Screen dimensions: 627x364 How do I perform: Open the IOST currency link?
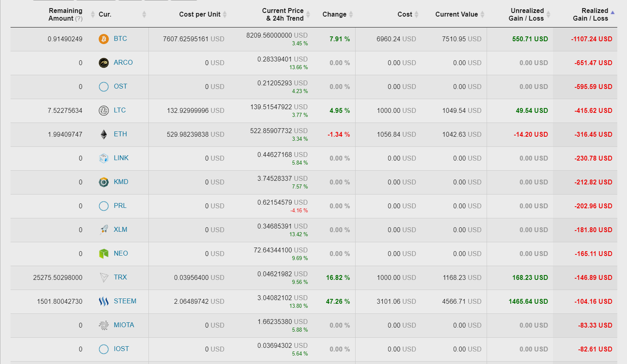(121, 349)
